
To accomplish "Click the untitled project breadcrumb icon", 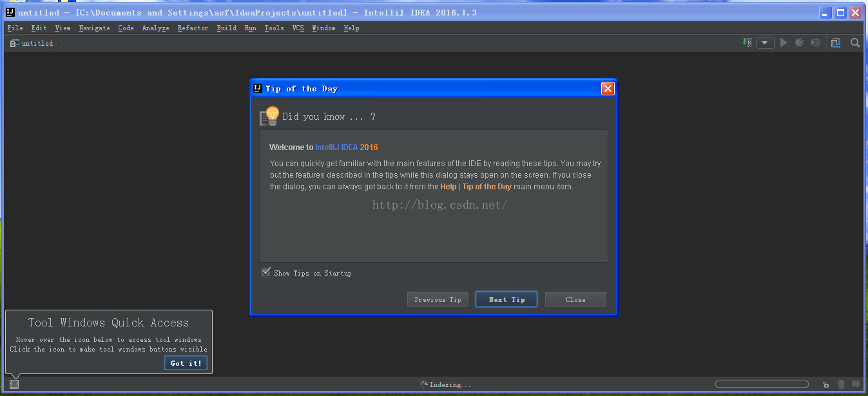I will [x=14, y=43].
